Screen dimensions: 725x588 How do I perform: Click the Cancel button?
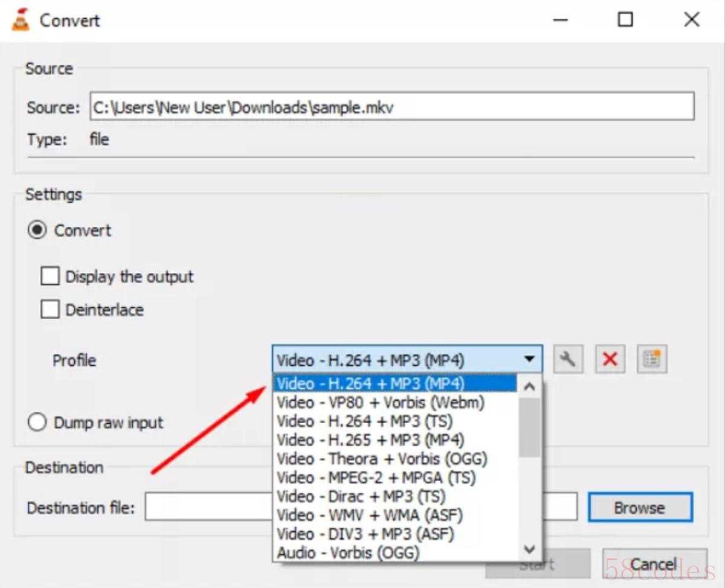[654, 564]
